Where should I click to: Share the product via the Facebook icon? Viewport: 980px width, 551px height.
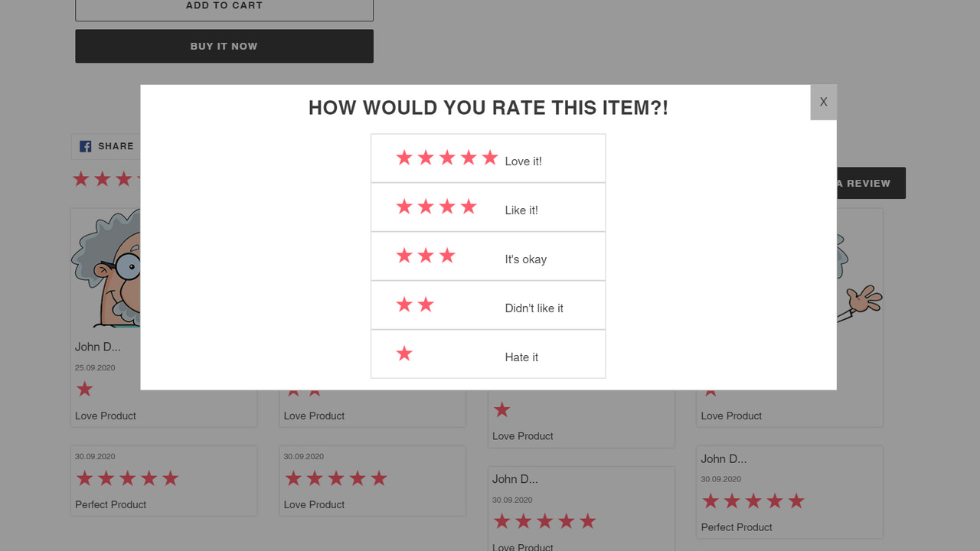(85, 146)
